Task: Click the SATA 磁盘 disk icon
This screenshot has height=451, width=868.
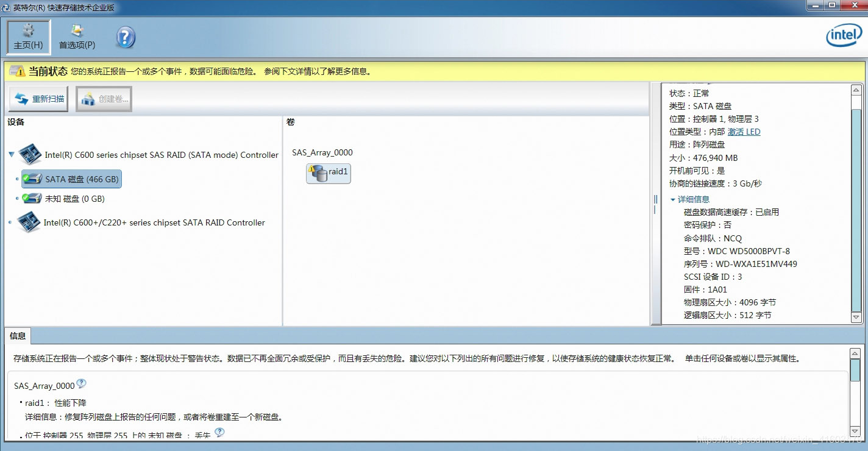Action: click(x=32, y=179)
